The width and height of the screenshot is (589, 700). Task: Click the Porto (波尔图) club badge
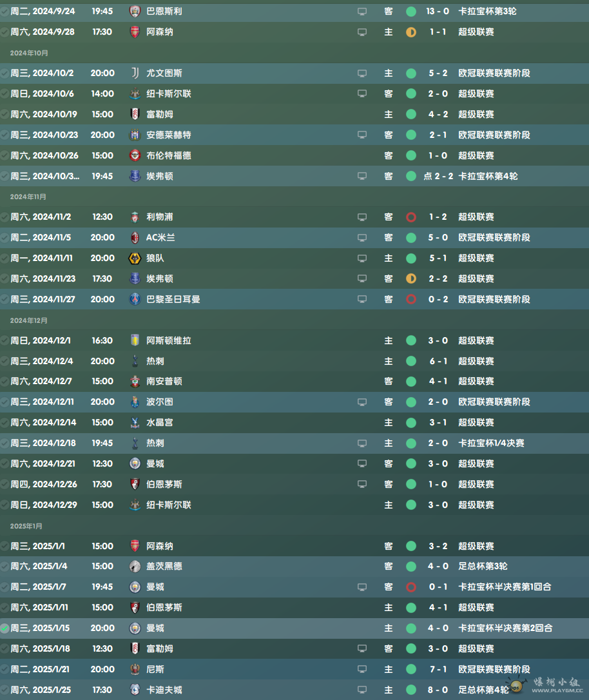[135, 402]
